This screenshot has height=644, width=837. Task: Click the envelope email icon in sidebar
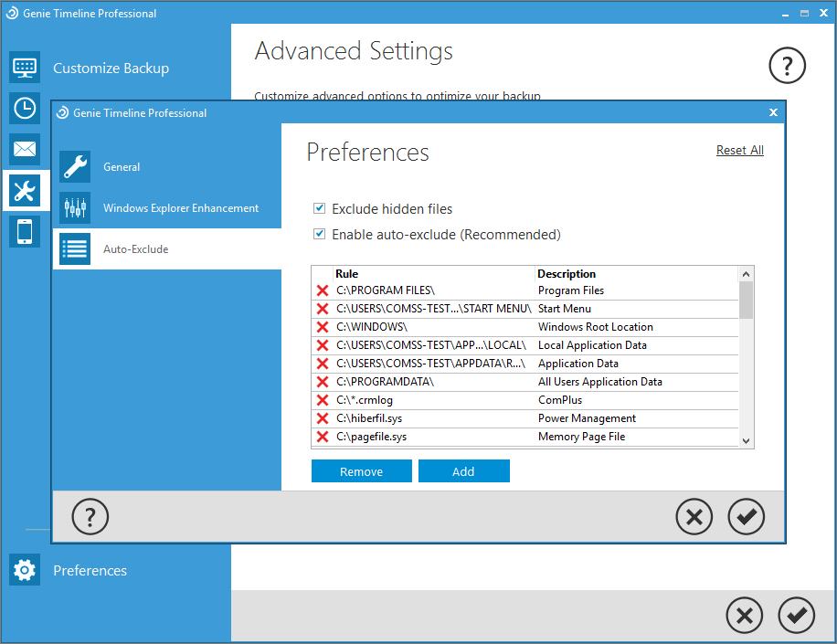point(25,149)
